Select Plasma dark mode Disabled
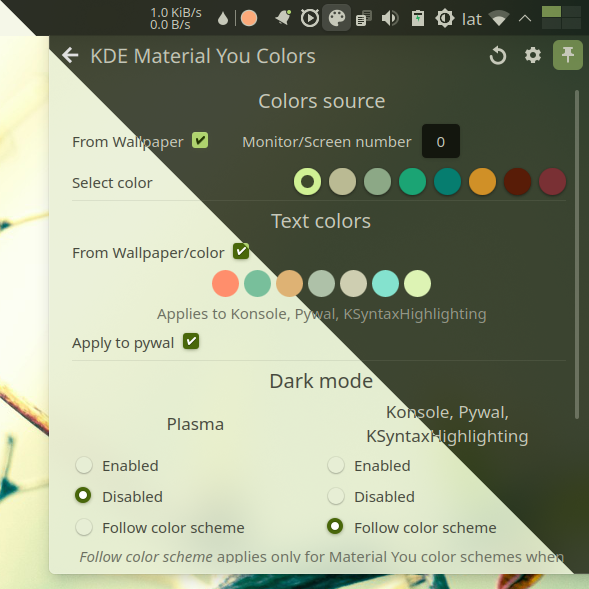589x589 pixels. click(83, 495)
